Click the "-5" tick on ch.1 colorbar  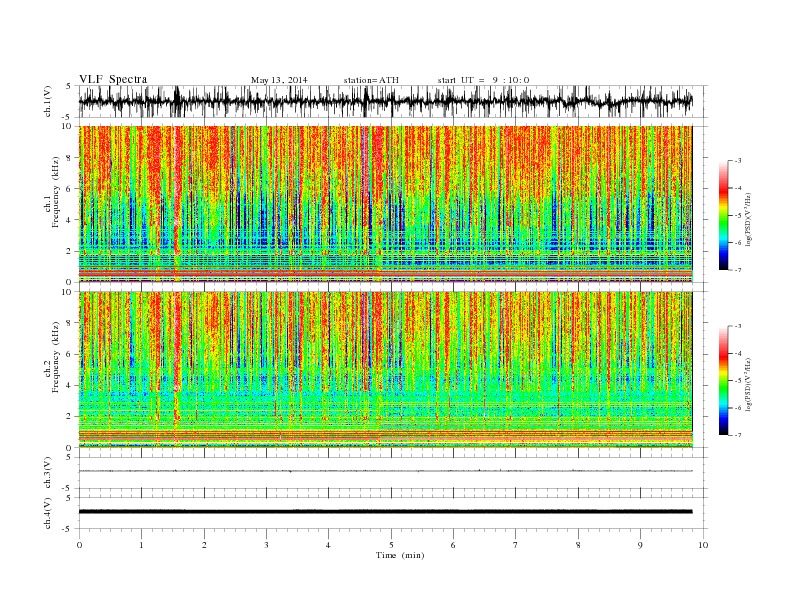pos(738,216)
